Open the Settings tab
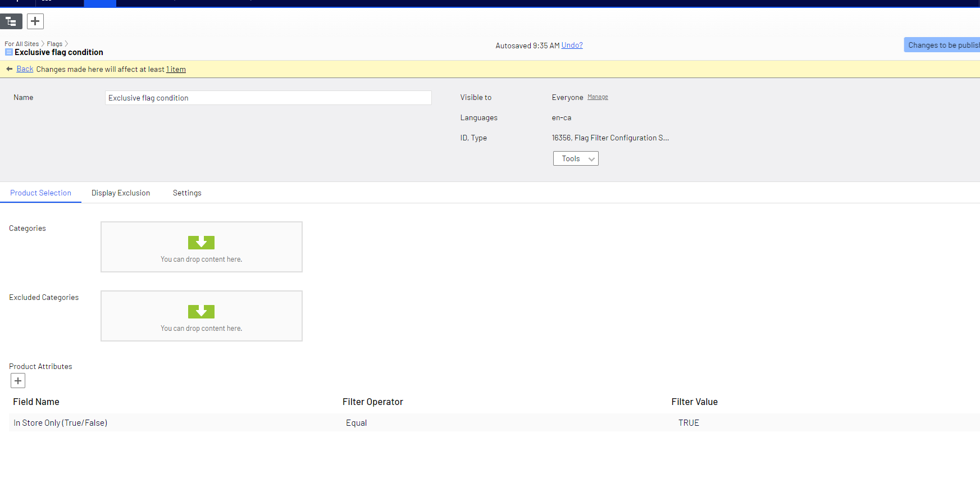980x478 pixels. [187, 193]
